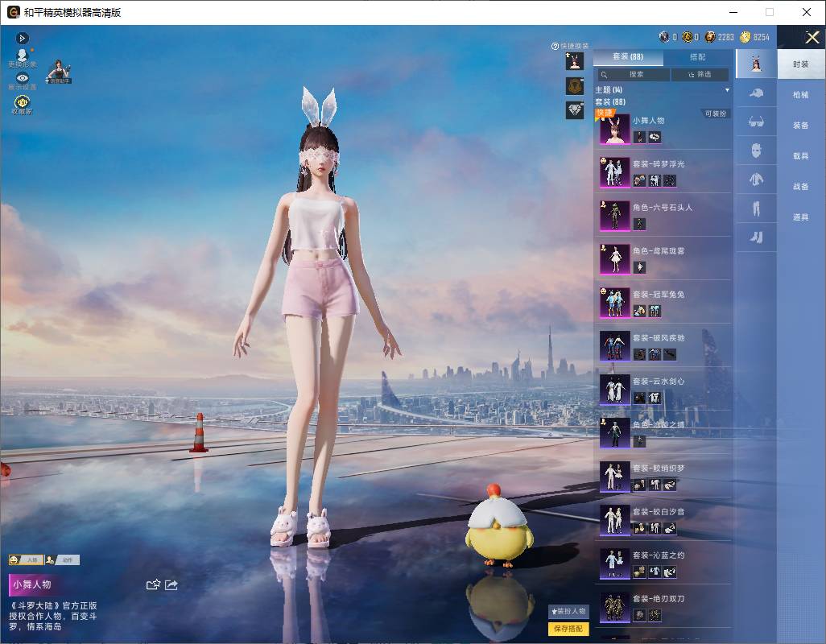Open the diamond quick-slot icon
Image resolution: width=826 pixels, height=644 pixels.
pos(575,110)
